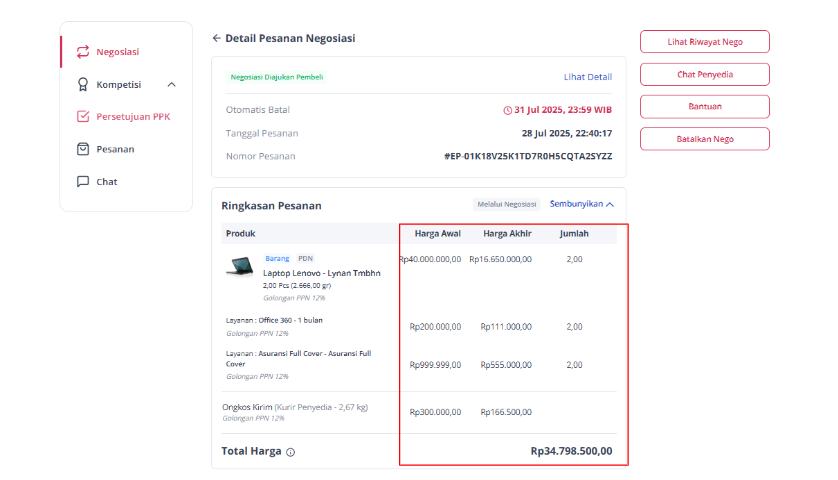The image size is (838, 480).
Task: Open Lihat Riwayat Nego
Action: (x=705, y=42)
